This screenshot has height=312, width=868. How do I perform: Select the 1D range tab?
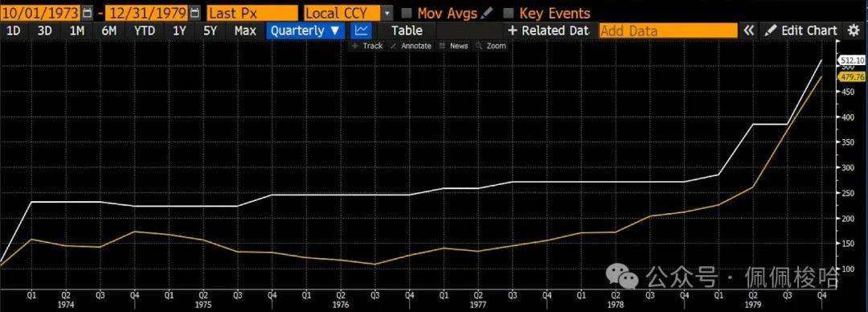click(x=13, y=31)
